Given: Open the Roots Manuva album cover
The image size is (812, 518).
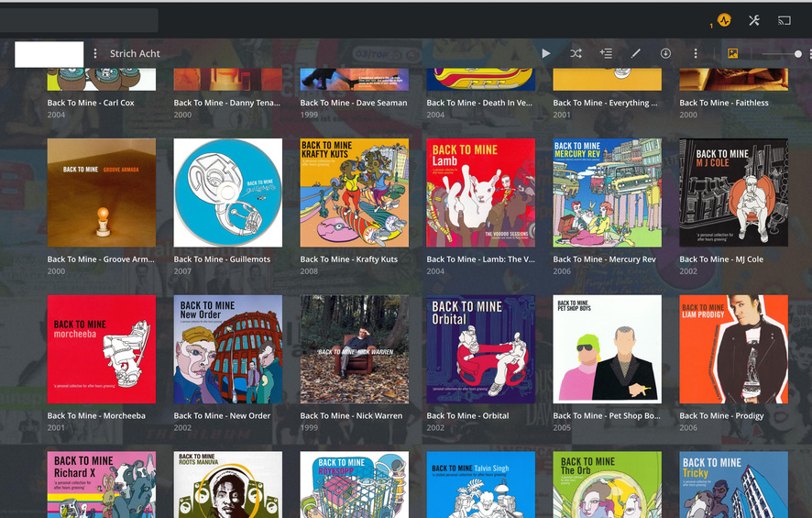Looking at the screenshot, I should [x=228, y=484].
